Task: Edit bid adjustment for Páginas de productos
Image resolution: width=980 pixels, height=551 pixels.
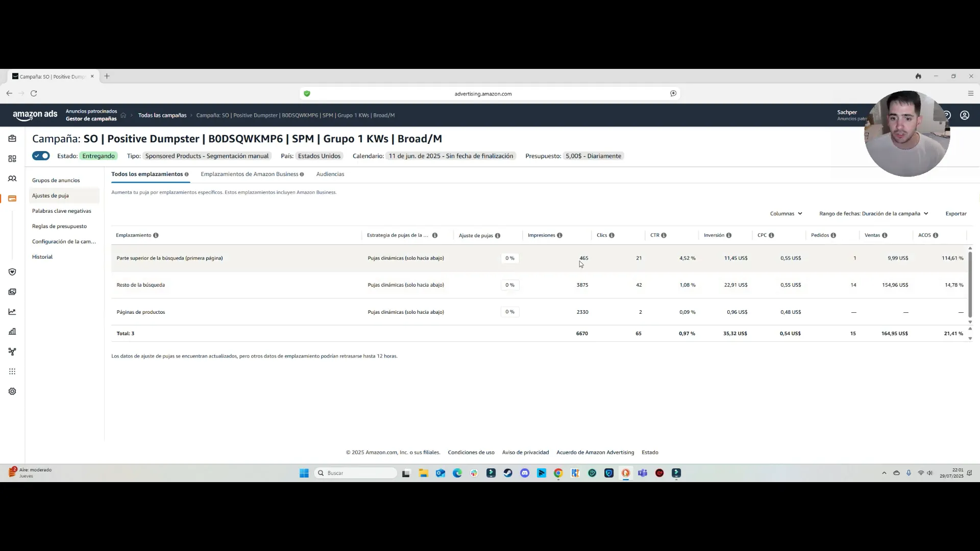Action: click(x=510, y=312)
